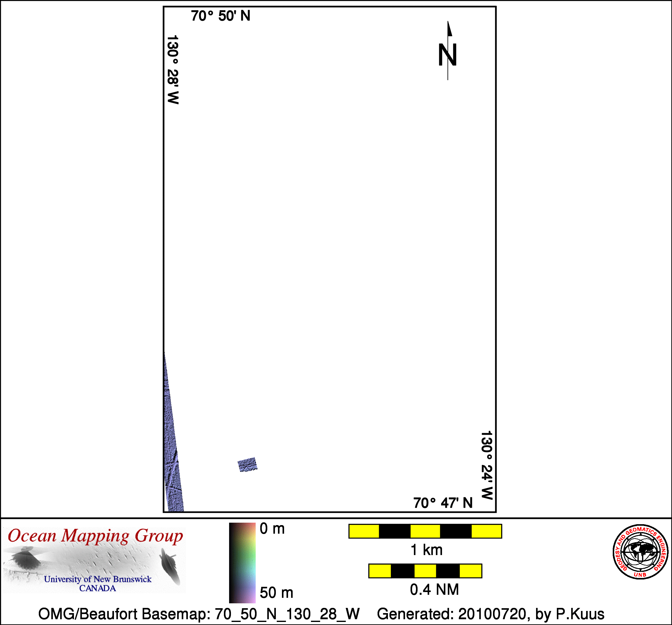Click the 0.4 NM scale bar

425,571
